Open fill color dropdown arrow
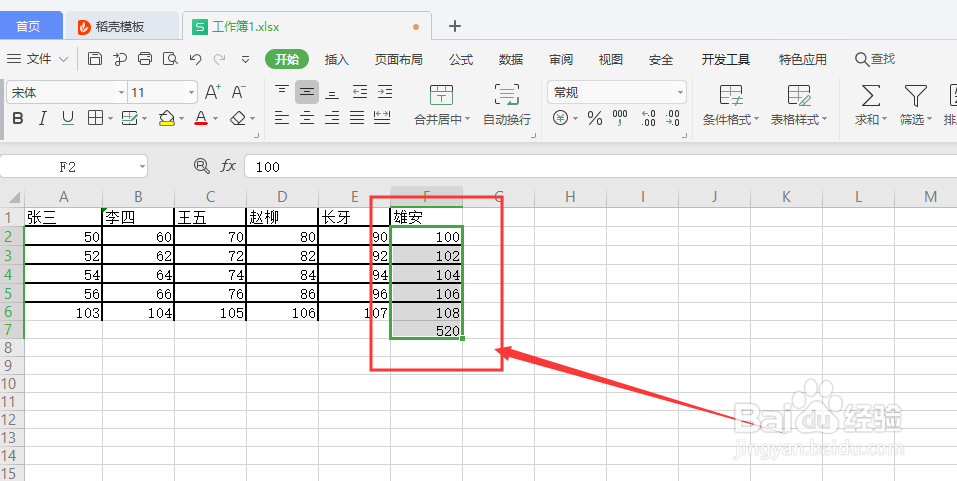957x481 pixels. 181,119
